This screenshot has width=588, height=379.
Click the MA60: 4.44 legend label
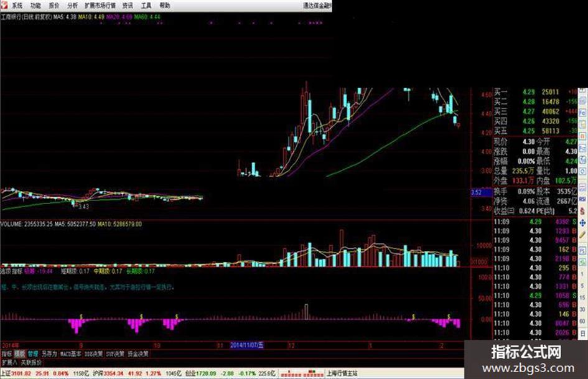coord(147,17)
